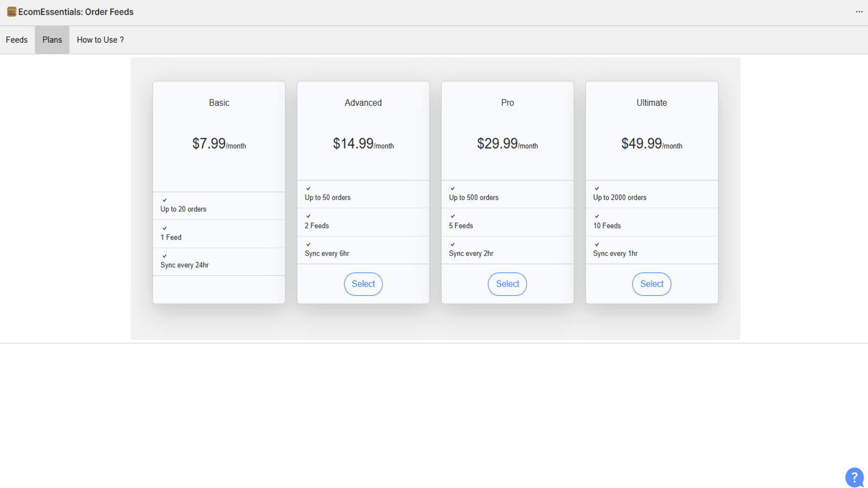
Task: Click the EcomEssentials app logo icon
Action: pos(11,11)
